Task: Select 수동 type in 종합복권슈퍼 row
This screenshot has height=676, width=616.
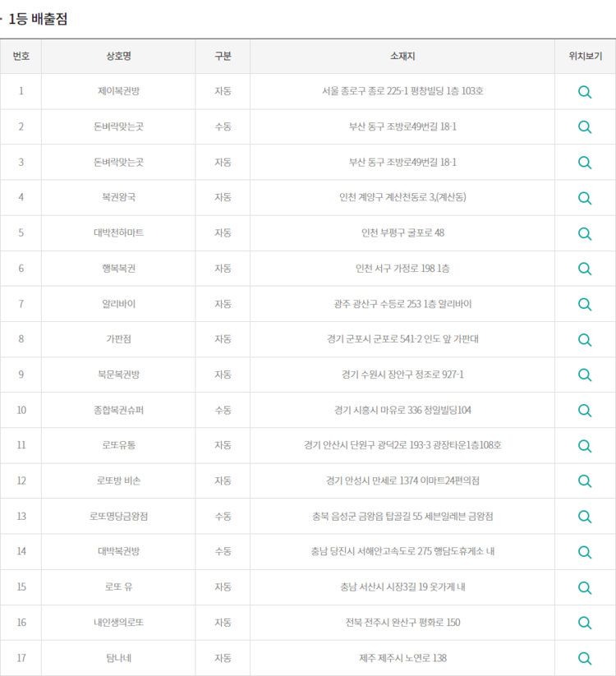Action: [x=223, y=410]
